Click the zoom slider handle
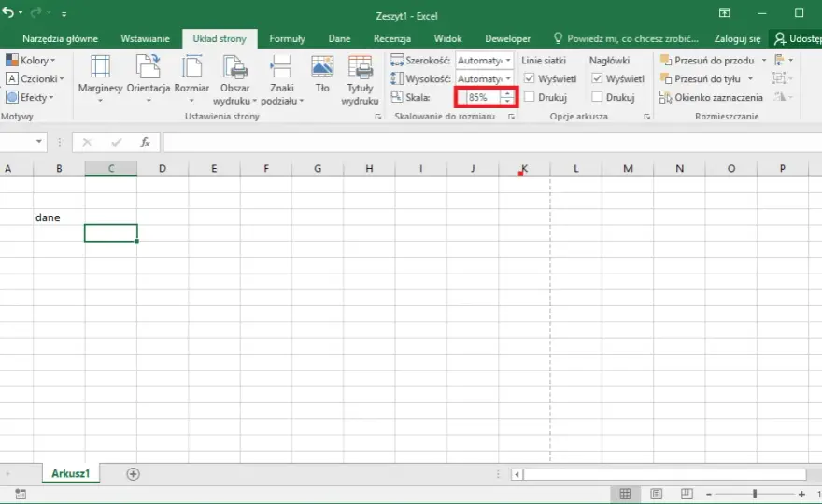The image size is (822, 504). click(x=755, y=494)
